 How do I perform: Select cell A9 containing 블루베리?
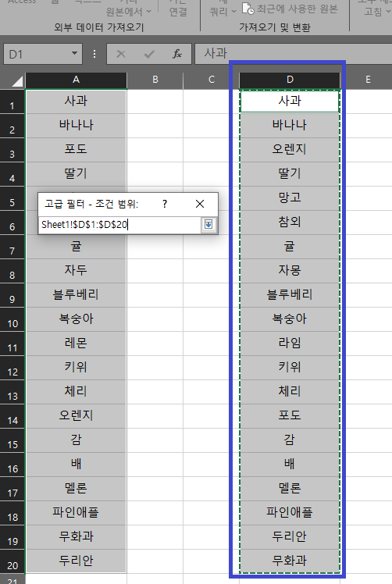click(76, 295)
